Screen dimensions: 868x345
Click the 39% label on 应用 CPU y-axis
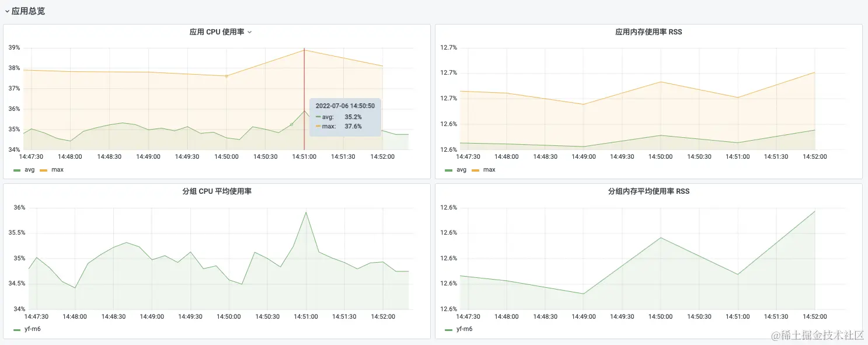click(14, 48)
